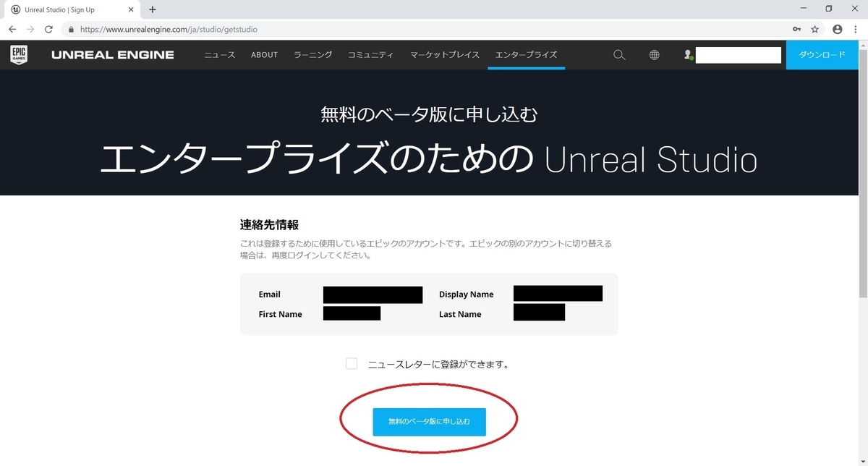This screenshot has height=466, width=868.
Task: Open the ラーニング menu item
Action: coord(313,55)
